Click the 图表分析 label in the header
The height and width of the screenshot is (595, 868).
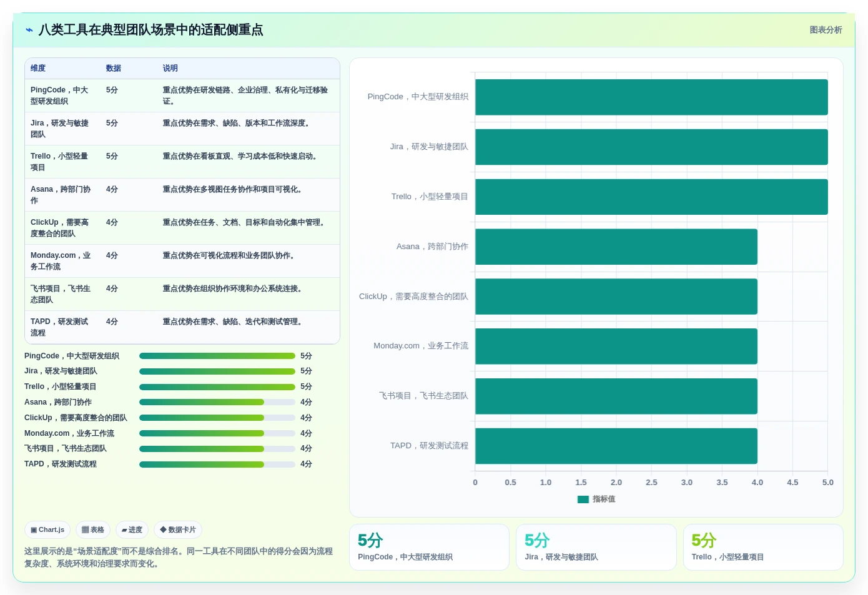point(826,30)
